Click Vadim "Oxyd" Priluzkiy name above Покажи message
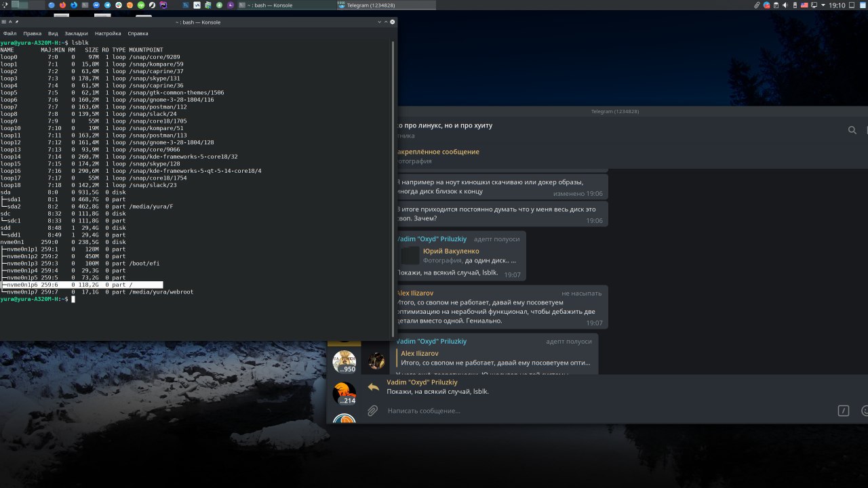The width and height of the screenshot is (868, 488). coord(431,239)
